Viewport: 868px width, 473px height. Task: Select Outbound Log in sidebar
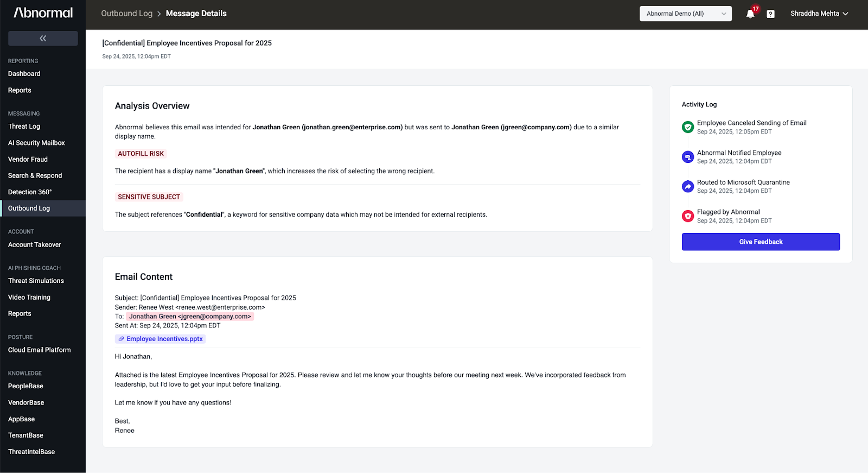tap(43, 209)
